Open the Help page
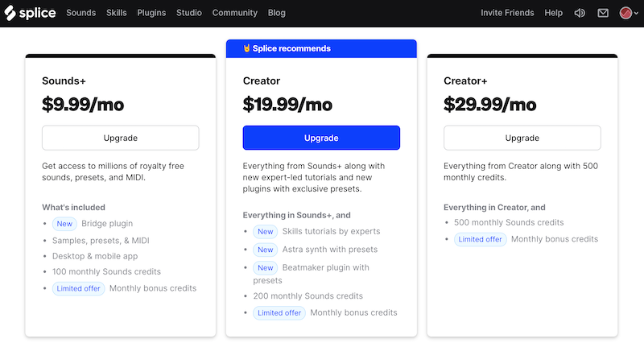This screenshot has width=644, height=347. tap(553, 13)
